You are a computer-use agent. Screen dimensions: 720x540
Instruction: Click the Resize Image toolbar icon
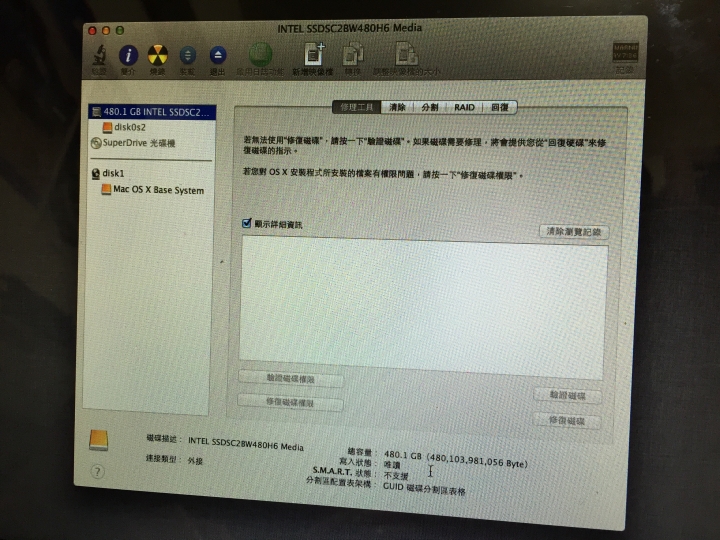(406, 54)
